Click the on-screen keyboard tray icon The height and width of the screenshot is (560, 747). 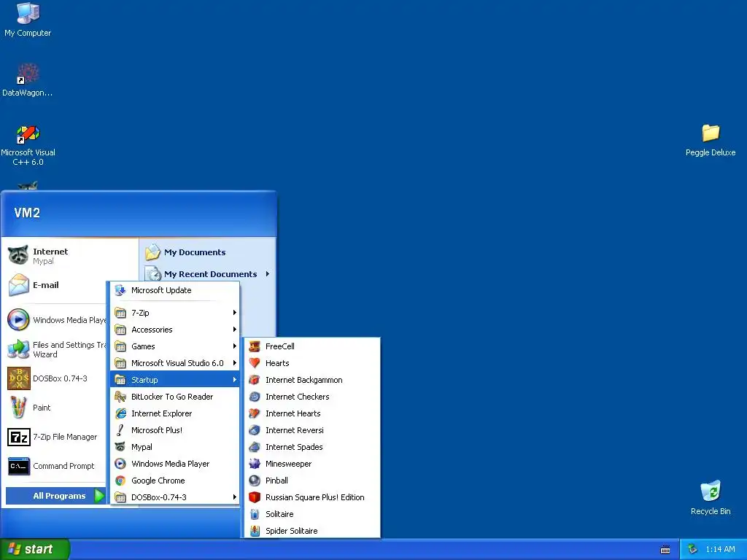665,550
